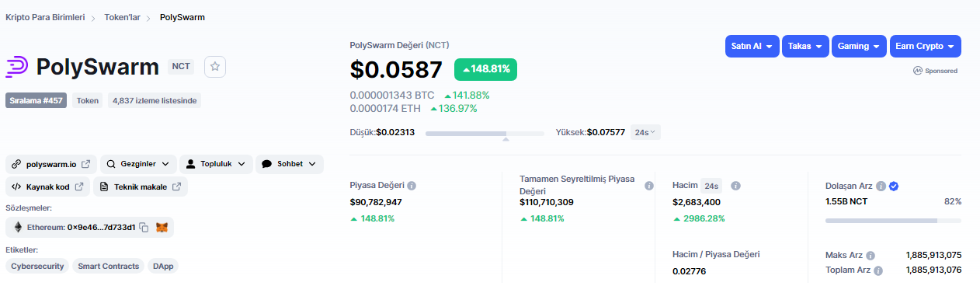
Task: Click info icon next to Toplam Arz
Action: (878, 271)
